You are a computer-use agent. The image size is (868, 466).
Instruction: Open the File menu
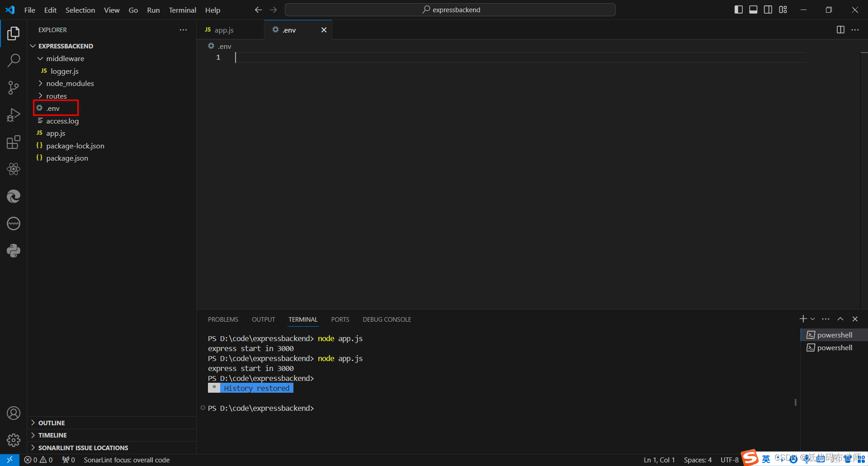pyautogui.click(x=30, y=10)
